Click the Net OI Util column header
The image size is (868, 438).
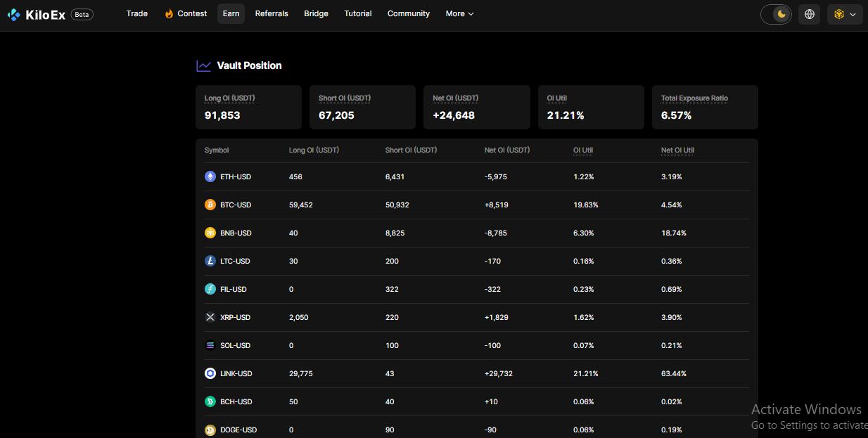point(677,150)
